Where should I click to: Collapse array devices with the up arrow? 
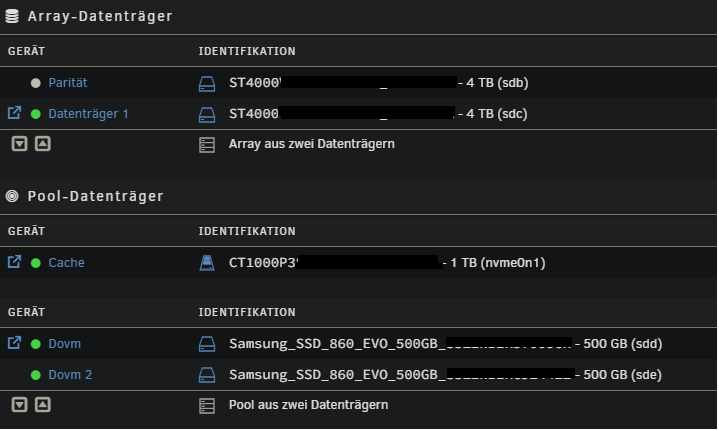(x=43, y=144)
